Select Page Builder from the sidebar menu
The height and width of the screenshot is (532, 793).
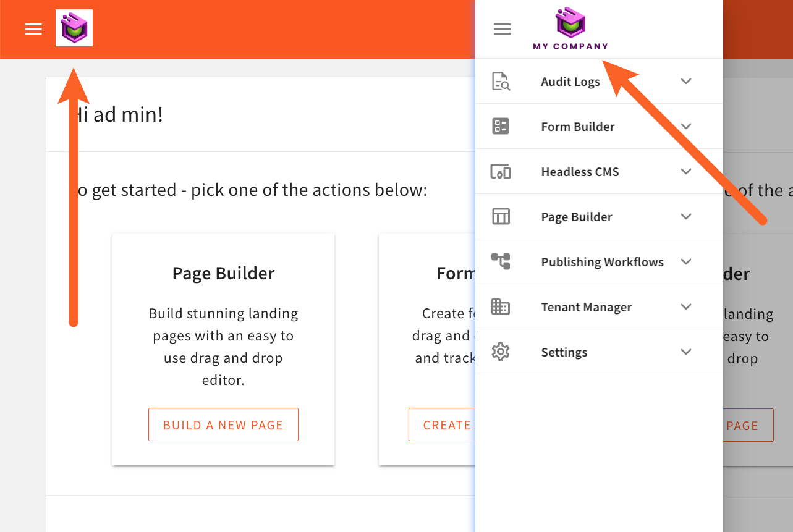point(576,216)
